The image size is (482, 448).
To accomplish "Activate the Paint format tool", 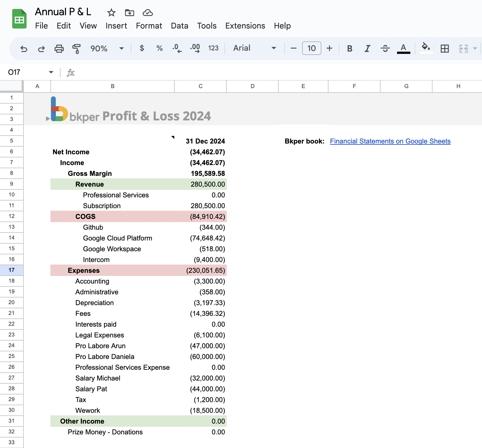I will click(x=76, y=48).
